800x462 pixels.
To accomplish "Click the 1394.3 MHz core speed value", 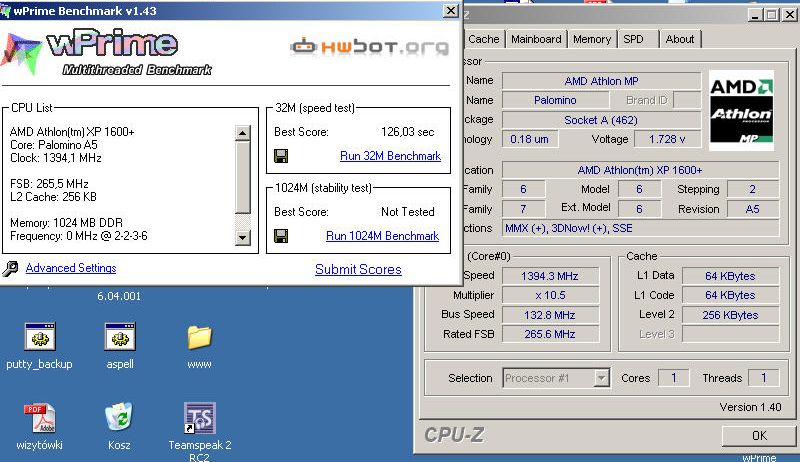I will 550,276.
